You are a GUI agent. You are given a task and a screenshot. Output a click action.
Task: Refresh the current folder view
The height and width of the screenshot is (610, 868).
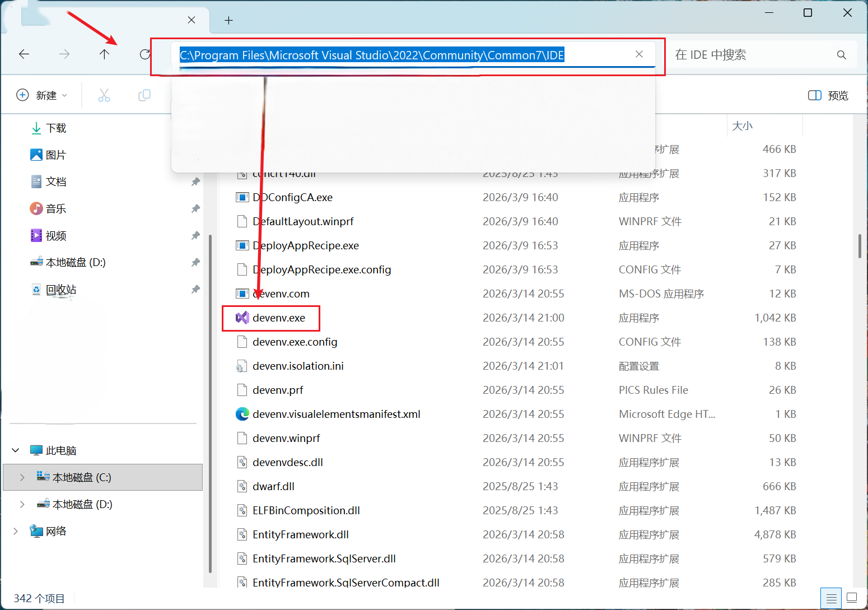pyautogui.click(x=145, y=54)
